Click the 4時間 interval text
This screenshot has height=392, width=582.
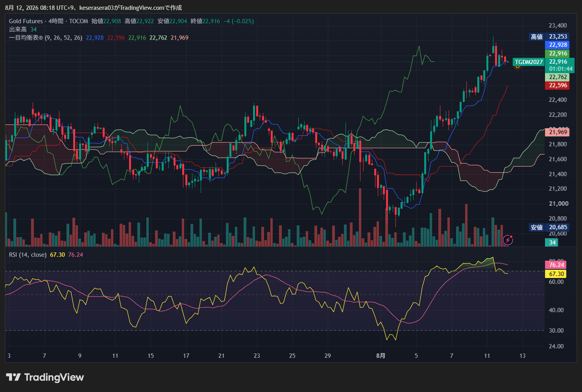(56, 21)
